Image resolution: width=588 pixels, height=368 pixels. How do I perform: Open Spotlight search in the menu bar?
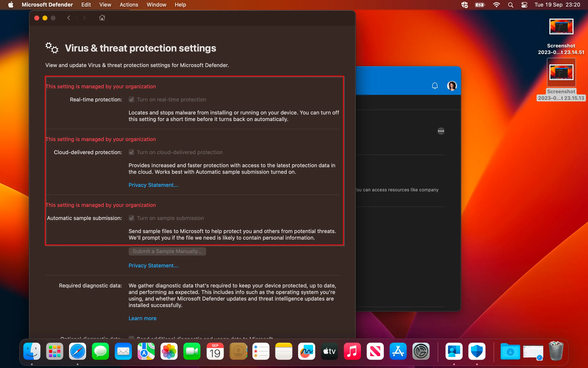[x=510, y=5]
